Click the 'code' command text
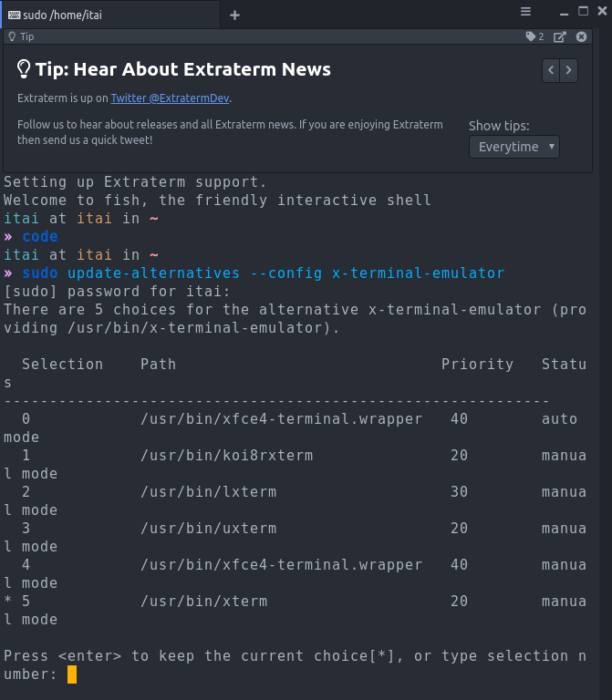 [40, 237]
